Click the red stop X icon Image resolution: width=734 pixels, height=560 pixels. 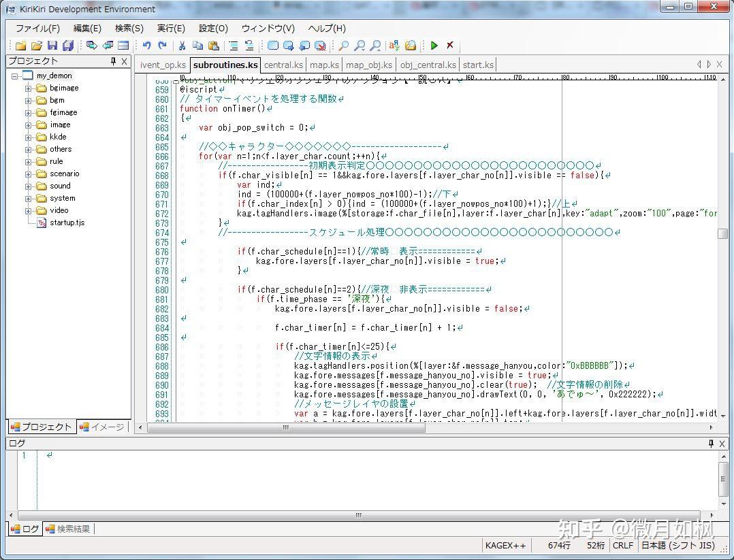(x=450, y=46)
